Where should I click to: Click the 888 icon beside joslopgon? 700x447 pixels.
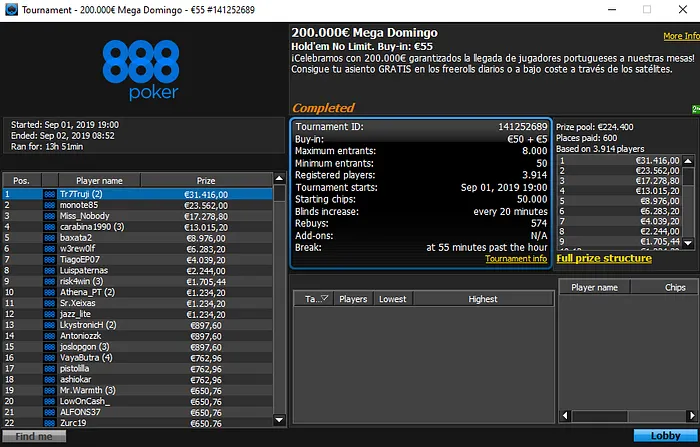50,347
